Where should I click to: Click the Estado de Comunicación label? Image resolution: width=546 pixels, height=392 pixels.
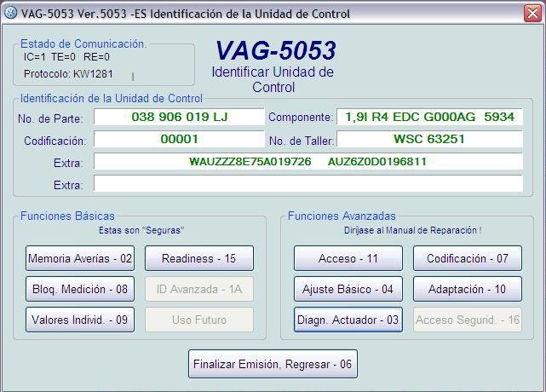tap(83, 44)
